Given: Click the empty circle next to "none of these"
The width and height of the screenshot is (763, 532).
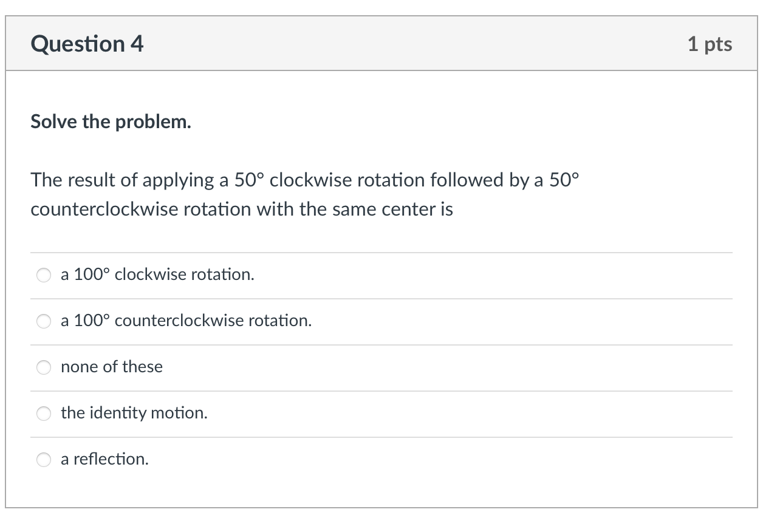Looking at the screenshot, I should [43, 367].
